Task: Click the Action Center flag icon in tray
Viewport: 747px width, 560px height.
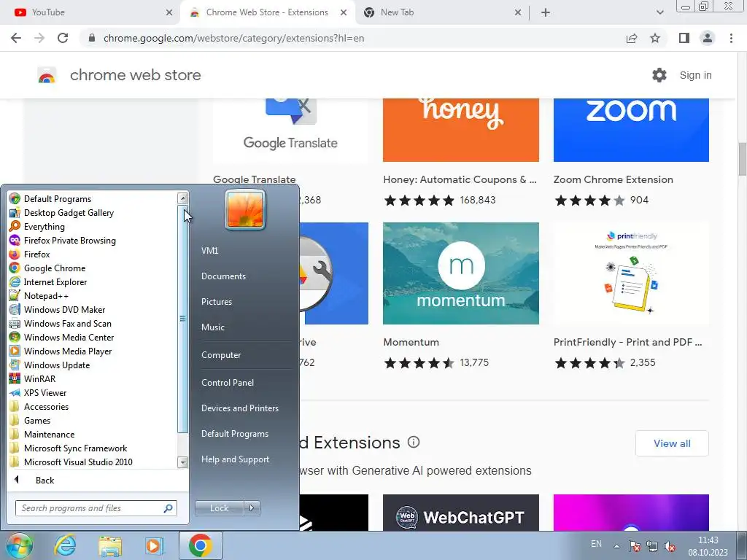Action: coord(634,545)
